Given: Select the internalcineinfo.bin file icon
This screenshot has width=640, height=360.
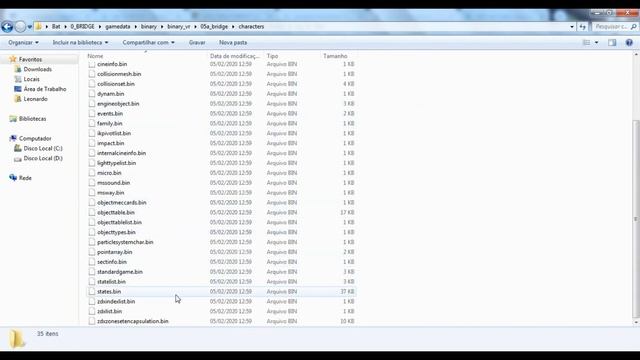Looking at the screenshot, I should pos(92,153).
